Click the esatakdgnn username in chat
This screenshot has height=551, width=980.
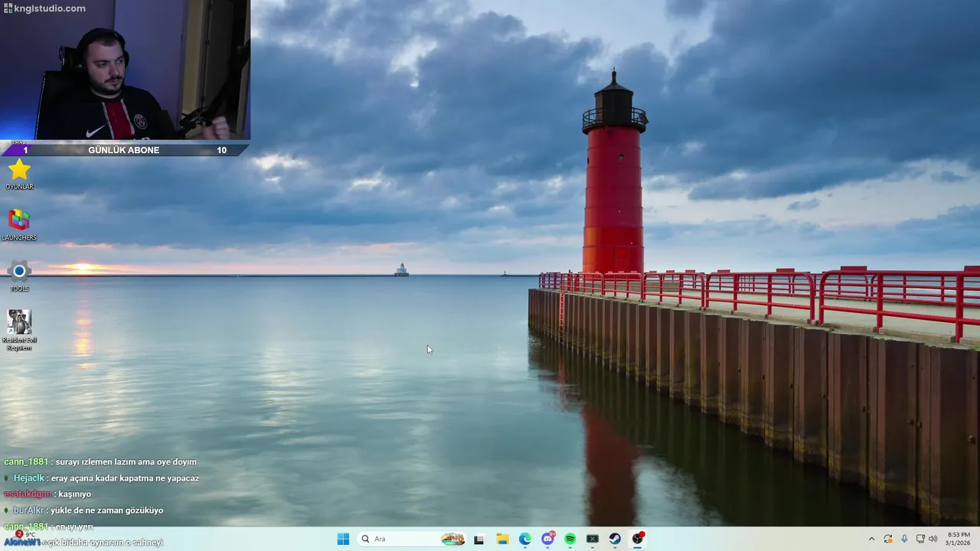click(28, 494)
